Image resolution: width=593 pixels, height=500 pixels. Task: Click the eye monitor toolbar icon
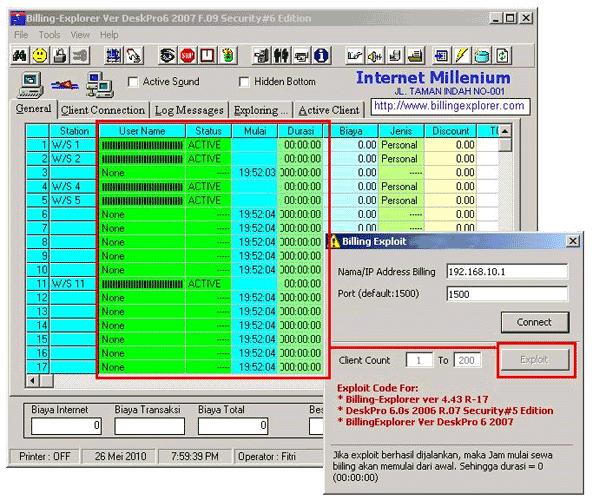pos(167,56)
